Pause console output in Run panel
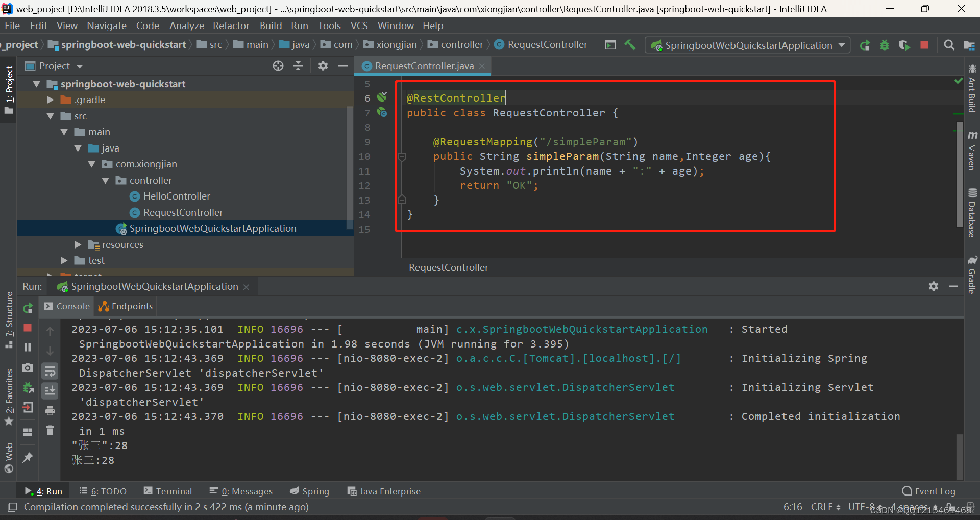 [28, 347]
